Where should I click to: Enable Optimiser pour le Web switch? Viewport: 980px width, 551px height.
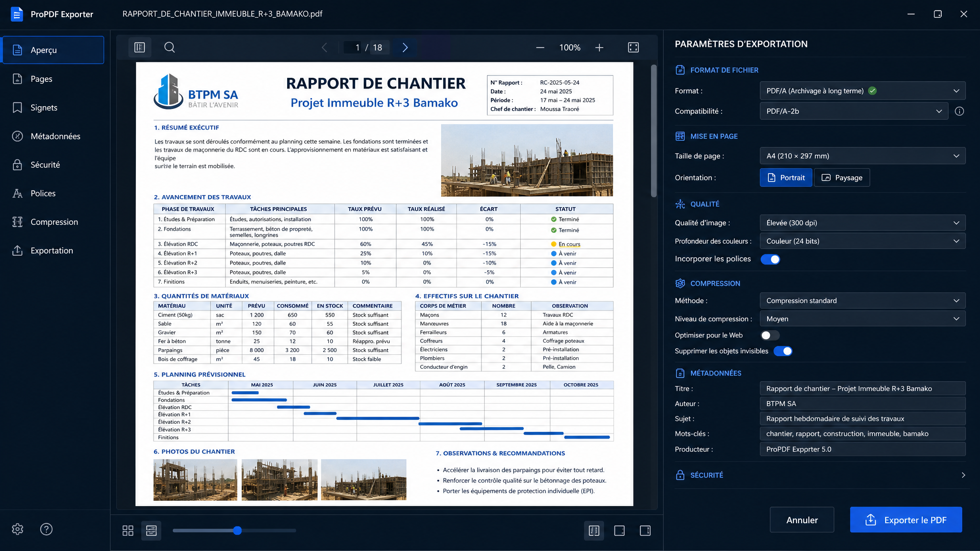(x=770, y=335)
